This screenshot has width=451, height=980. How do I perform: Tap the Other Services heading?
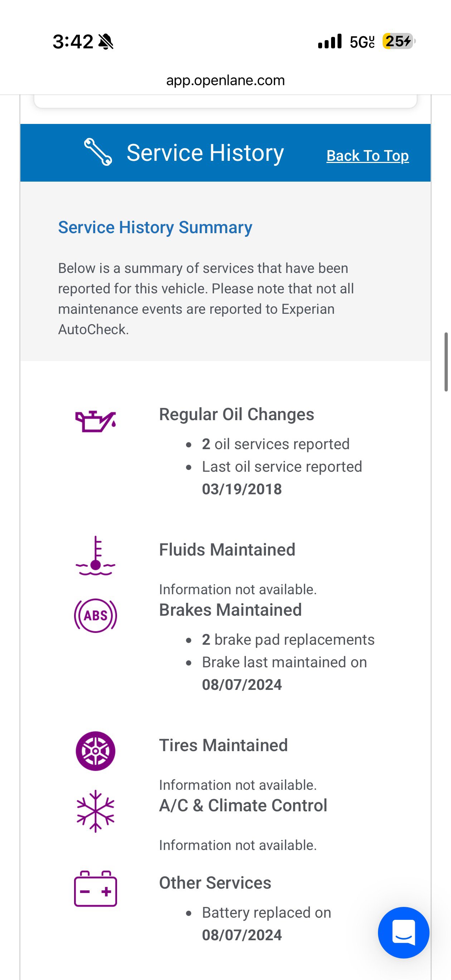(215, 883)
